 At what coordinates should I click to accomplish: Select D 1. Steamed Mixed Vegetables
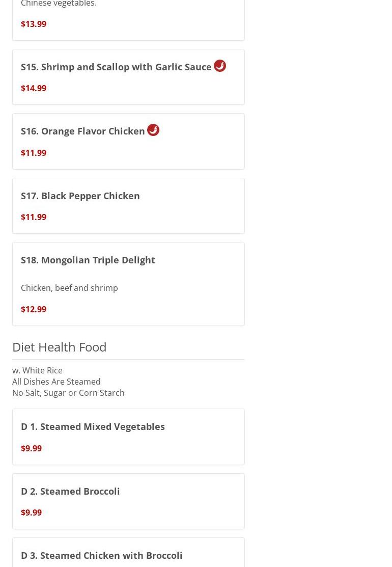pyautogui.click(x=93, y=426)
